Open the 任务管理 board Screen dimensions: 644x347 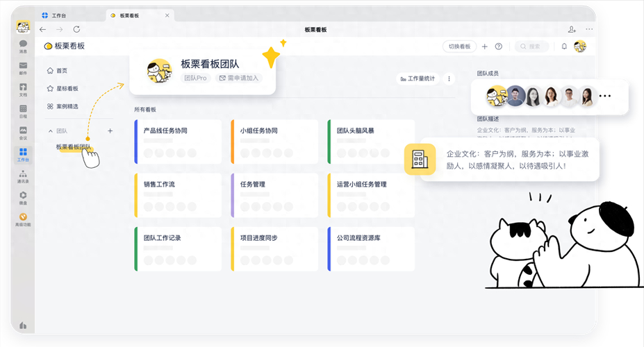coord(274,195)
